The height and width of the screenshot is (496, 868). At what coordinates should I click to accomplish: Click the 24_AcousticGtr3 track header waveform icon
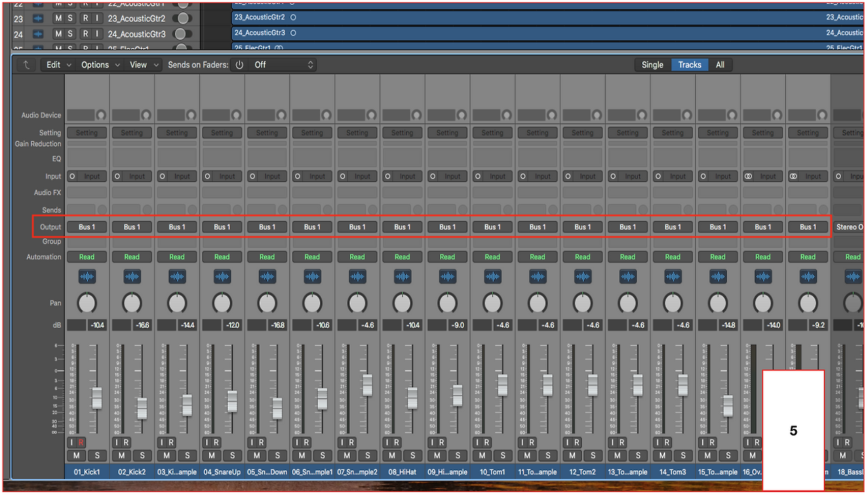(x=38, y=34)
